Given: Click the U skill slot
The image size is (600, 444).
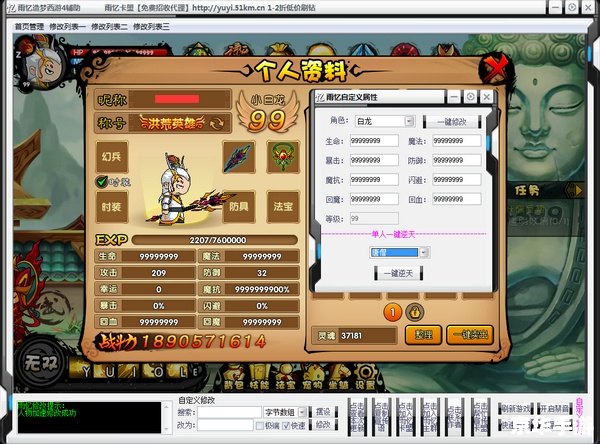Looking at the screenshot, I should coord(108,371).
